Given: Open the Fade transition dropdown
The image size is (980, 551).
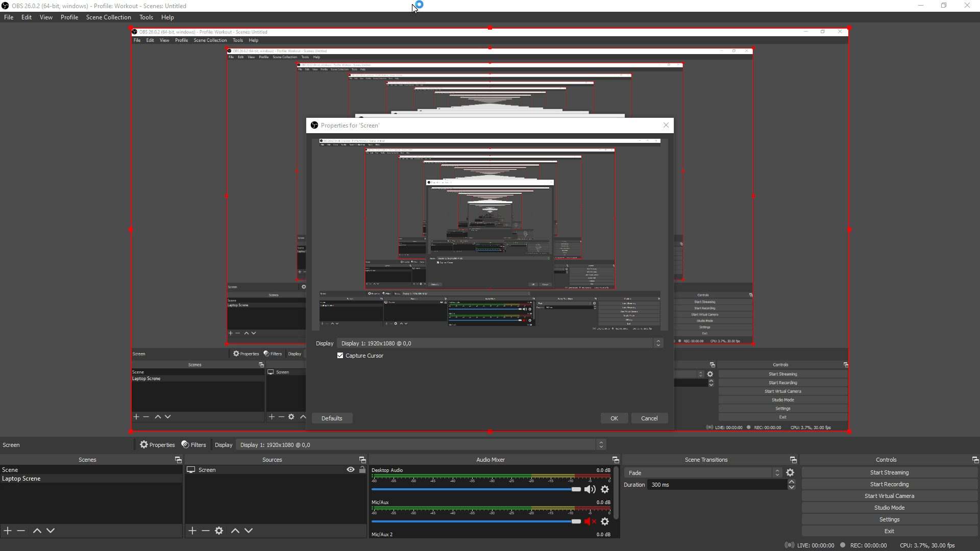Looking at the screenshot, I should pos(776,472).
